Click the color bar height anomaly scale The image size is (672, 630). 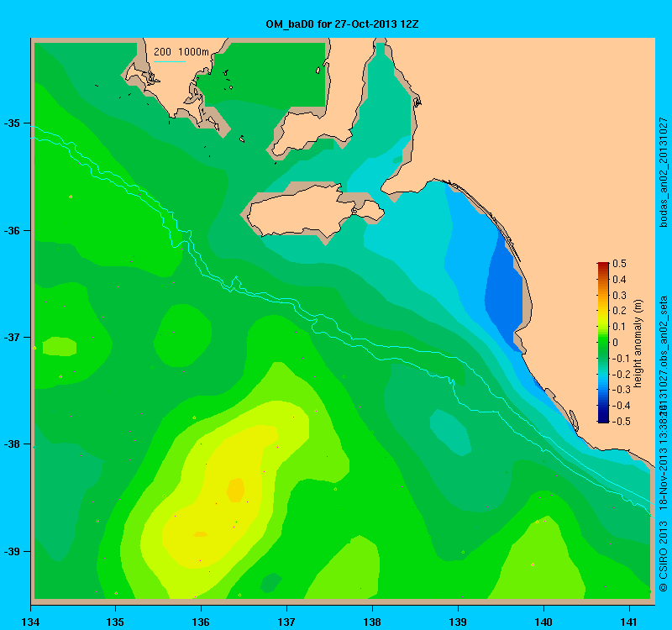coord(603,343)
